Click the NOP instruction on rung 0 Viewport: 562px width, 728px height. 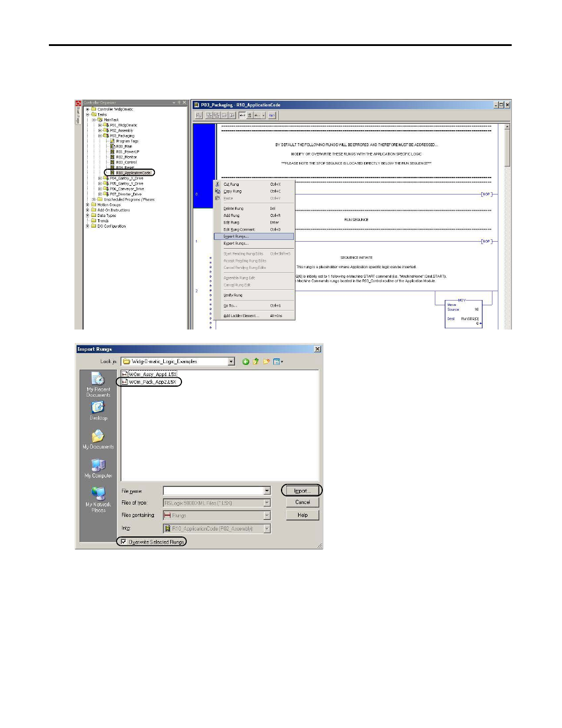(x=485, y=194)
